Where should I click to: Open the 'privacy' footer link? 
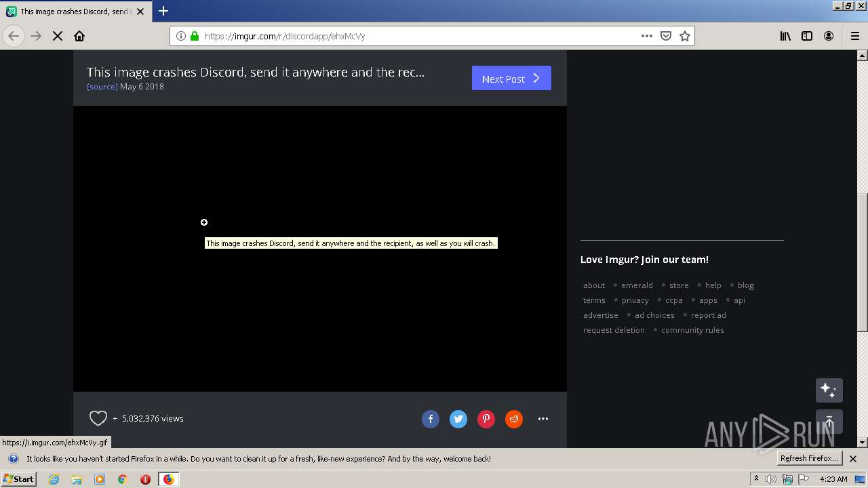point(635,300)
